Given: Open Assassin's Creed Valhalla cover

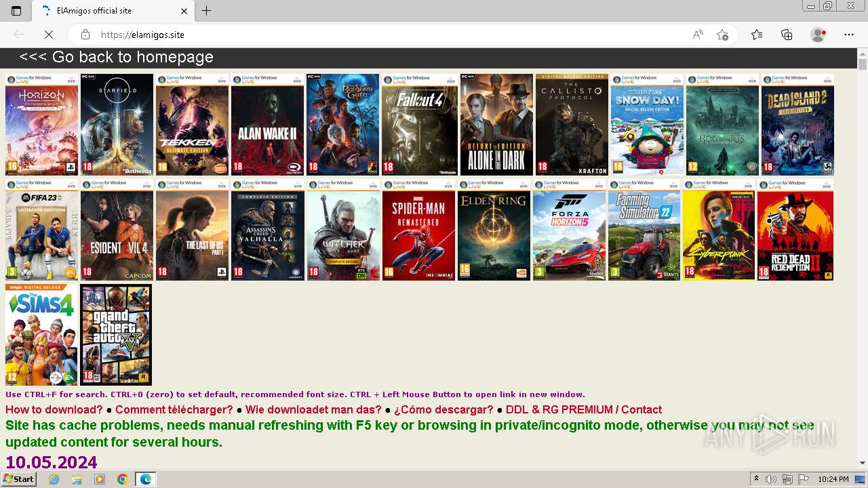Looking at the screenshot, I should [267, 230].
